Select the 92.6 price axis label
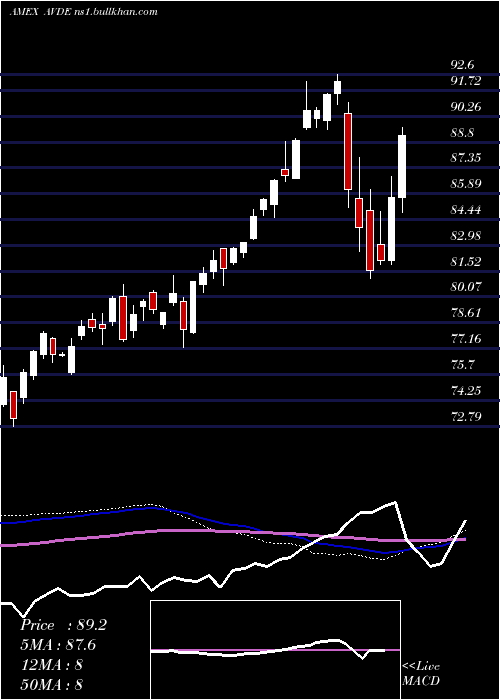Screen dimensions: 500x700 [462, 65]
